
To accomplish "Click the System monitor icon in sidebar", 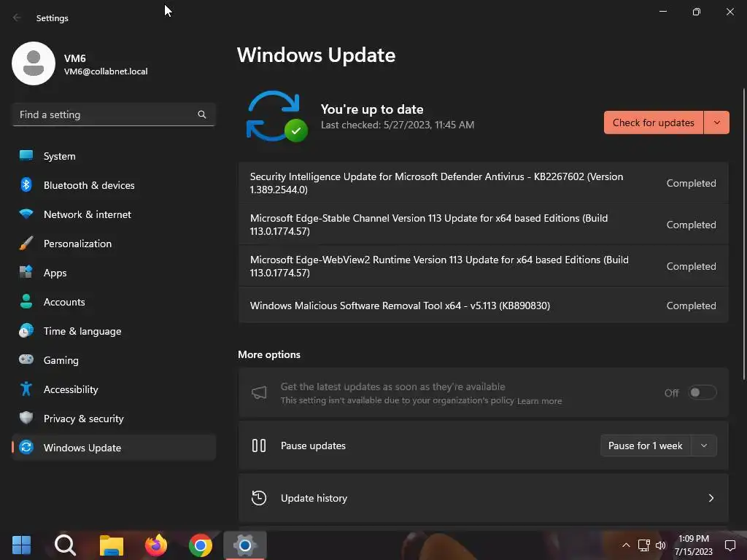I will [x=26, y=156].
